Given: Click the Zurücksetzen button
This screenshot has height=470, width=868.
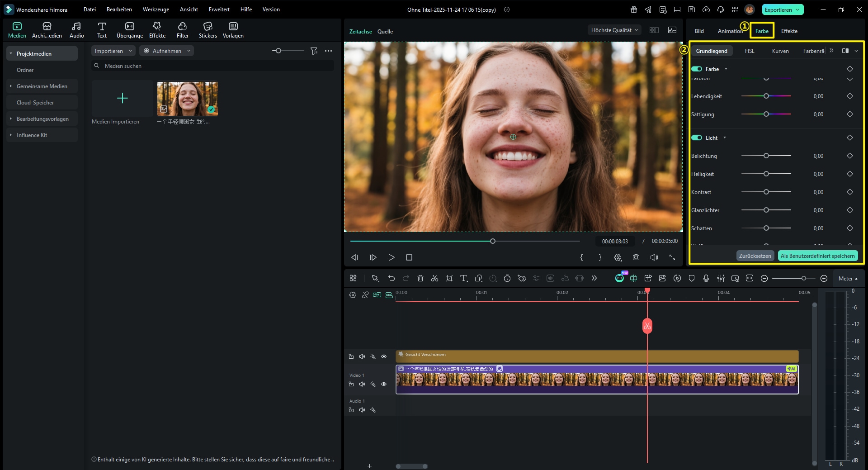Looking at the screenshot, I should (755, 256).
